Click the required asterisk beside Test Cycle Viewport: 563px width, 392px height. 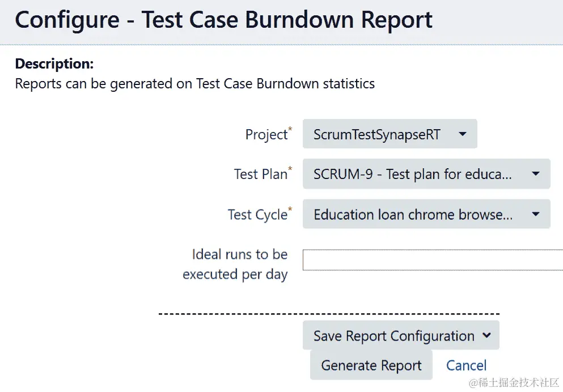tap(290, 210)
